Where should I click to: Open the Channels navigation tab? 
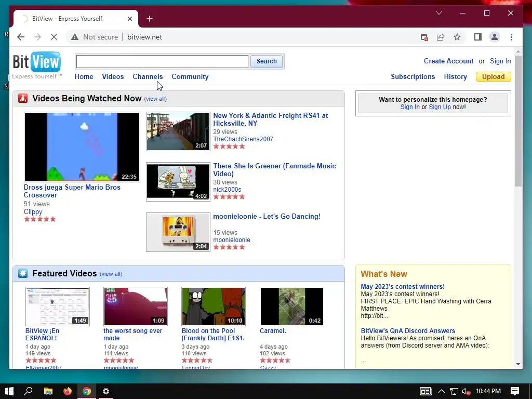pos(148,77)
